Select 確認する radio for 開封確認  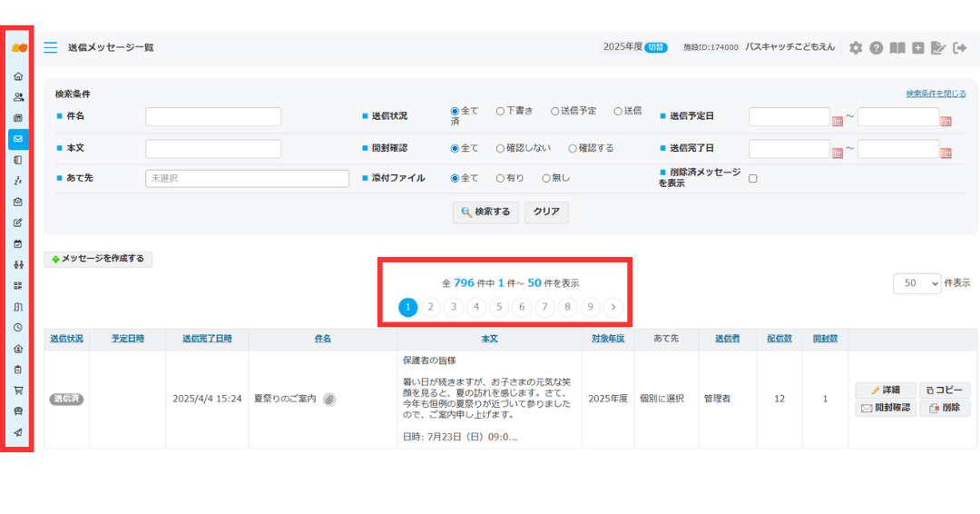click(573, 148)
